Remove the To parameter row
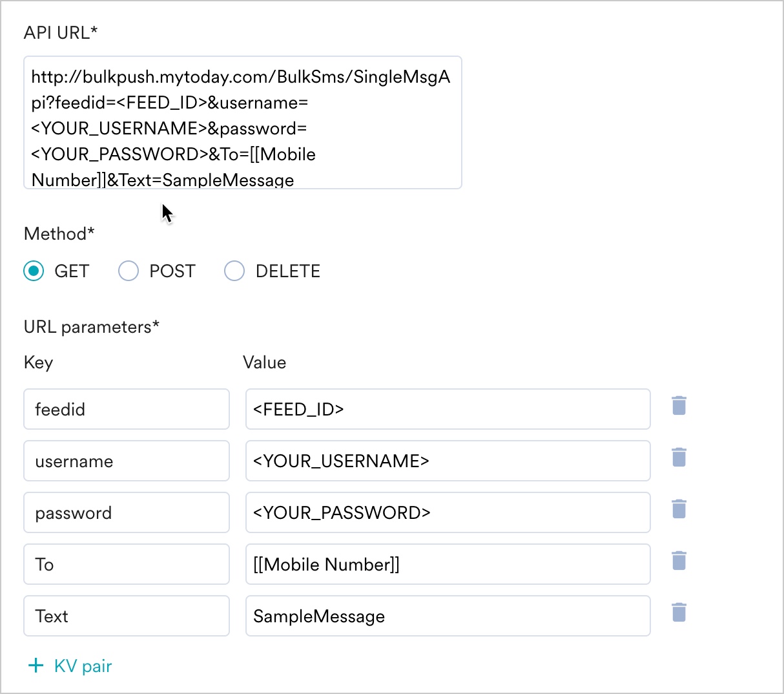Viewport: 784px width, 694px height. coord(679,561)
